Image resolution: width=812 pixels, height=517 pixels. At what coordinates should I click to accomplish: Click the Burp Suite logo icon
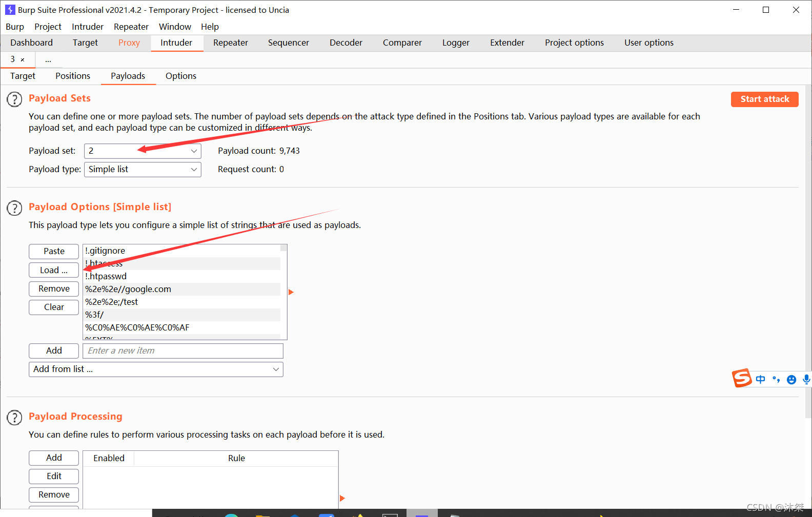10,10
